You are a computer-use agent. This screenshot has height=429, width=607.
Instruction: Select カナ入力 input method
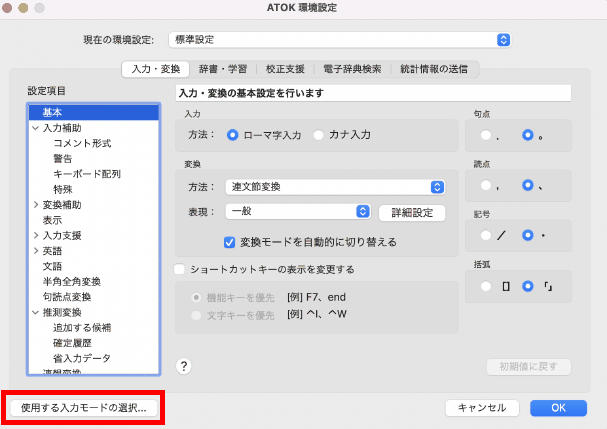click(318, 135)
